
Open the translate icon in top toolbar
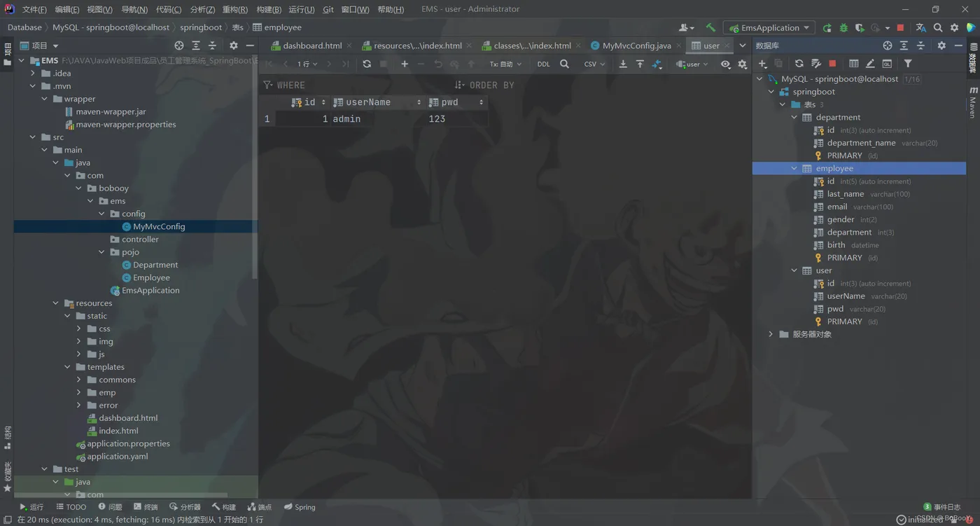point(920,28)
